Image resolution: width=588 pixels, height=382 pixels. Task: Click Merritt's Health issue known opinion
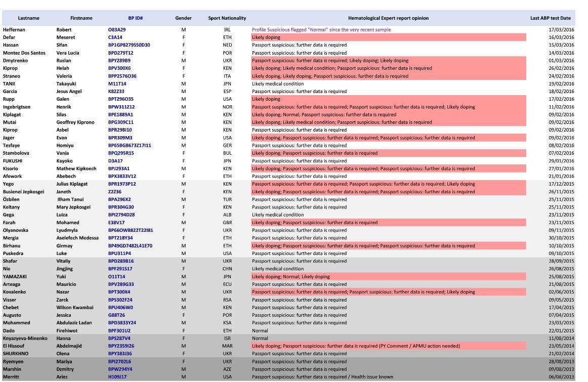coord(322,377)
